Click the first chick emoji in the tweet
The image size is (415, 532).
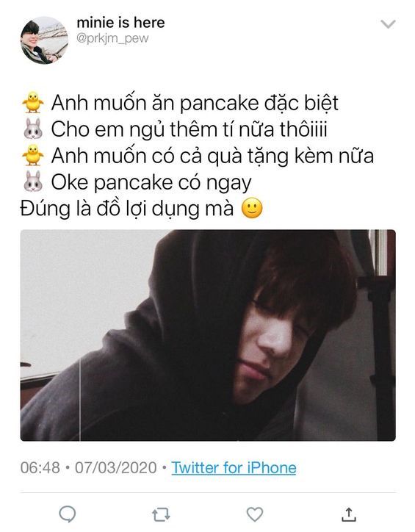[33, 102]
